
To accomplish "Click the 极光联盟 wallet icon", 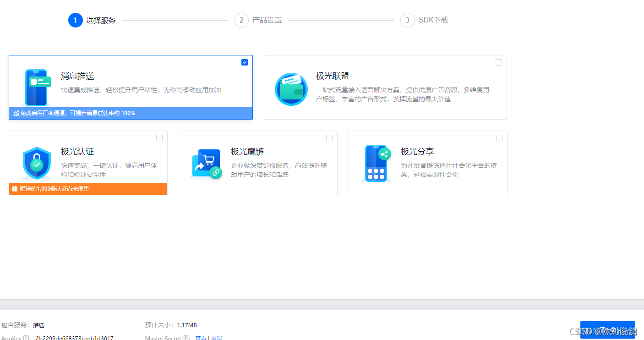I will pos(291,89).
